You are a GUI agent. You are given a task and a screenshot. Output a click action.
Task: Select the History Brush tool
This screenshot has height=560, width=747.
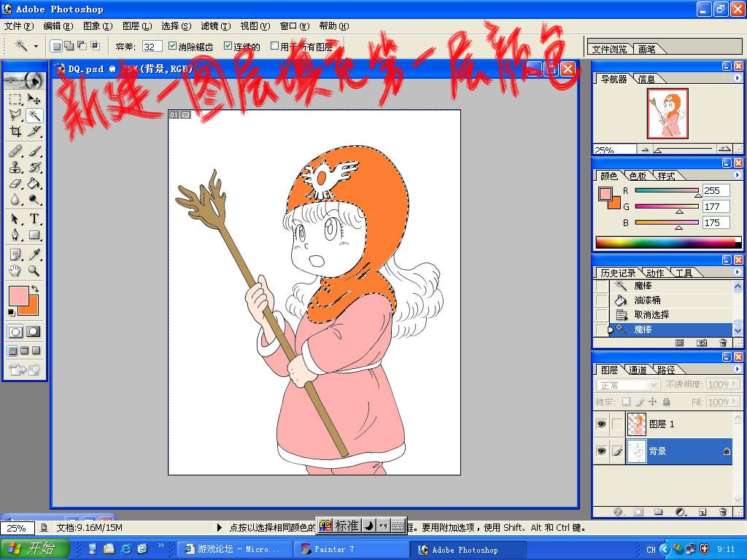pyautogui.click(x=34, y=168)
